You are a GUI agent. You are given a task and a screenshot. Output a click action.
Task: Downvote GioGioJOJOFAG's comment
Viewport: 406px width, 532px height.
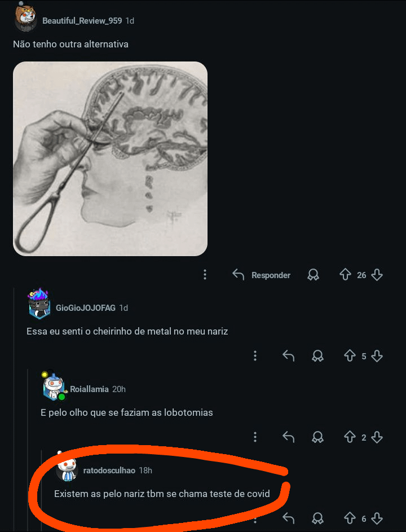point(377,356)
